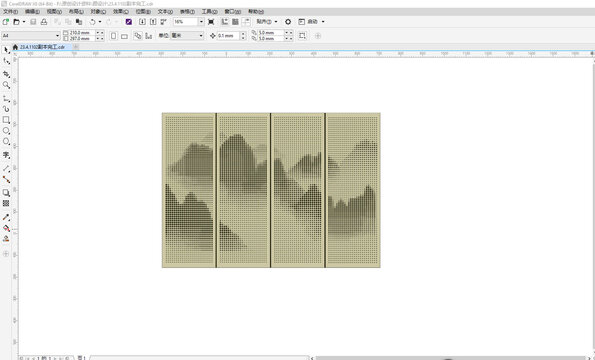Select the Eyedropper tool
595x360 pixels.
point(6,217)
